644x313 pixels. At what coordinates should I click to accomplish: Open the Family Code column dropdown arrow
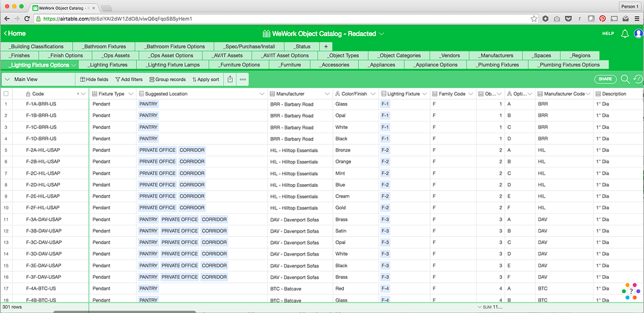[x=471, y=93]
